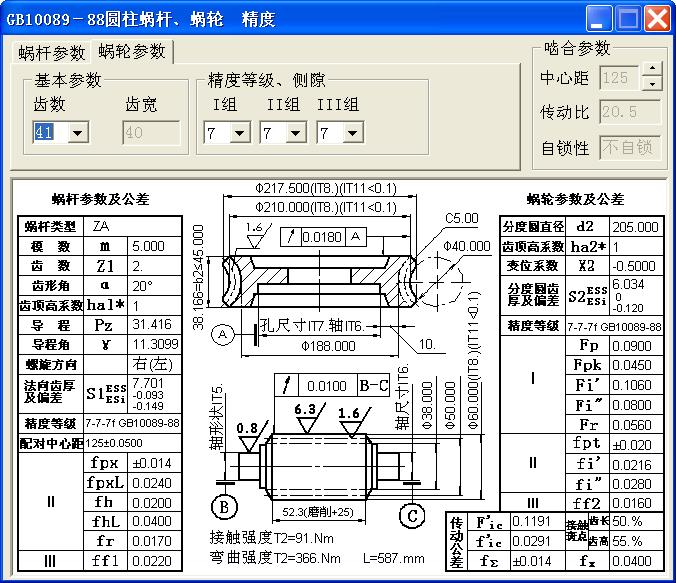Click the 6.3 surface roughness symbol

[x=309, y=417]
